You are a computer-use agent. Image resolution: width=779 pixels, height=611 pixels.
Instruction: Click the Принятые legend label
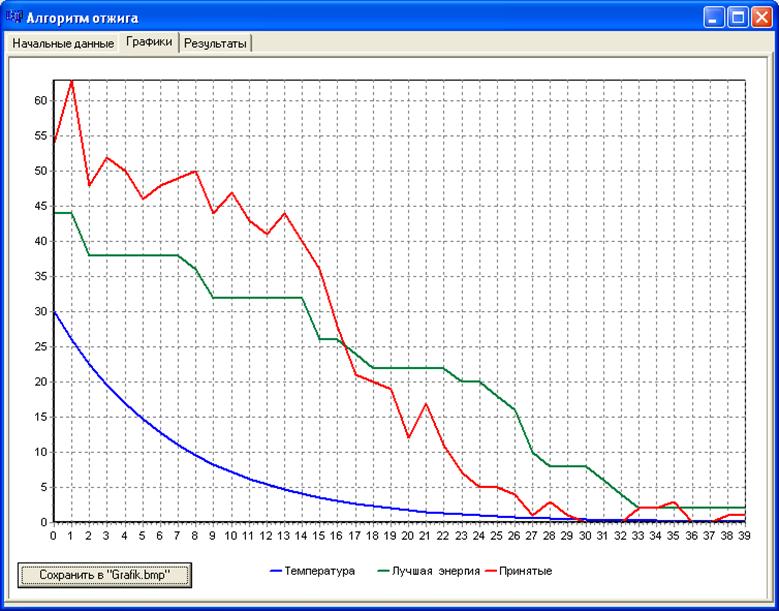coord(526,571)
